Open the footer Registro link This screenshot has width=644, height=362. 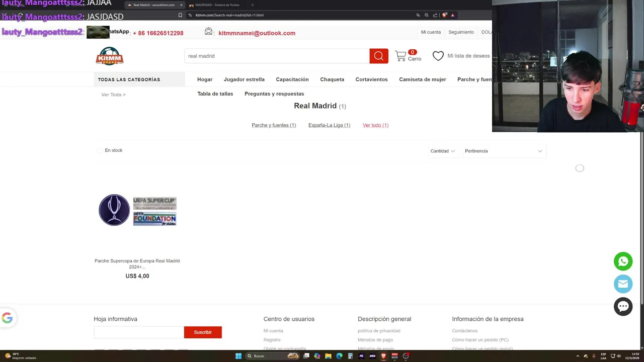click(272, 340)
